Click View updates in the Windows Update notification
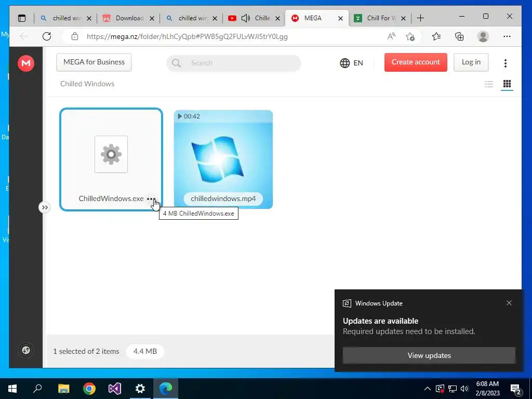532x399 pixels. (429, 355)
